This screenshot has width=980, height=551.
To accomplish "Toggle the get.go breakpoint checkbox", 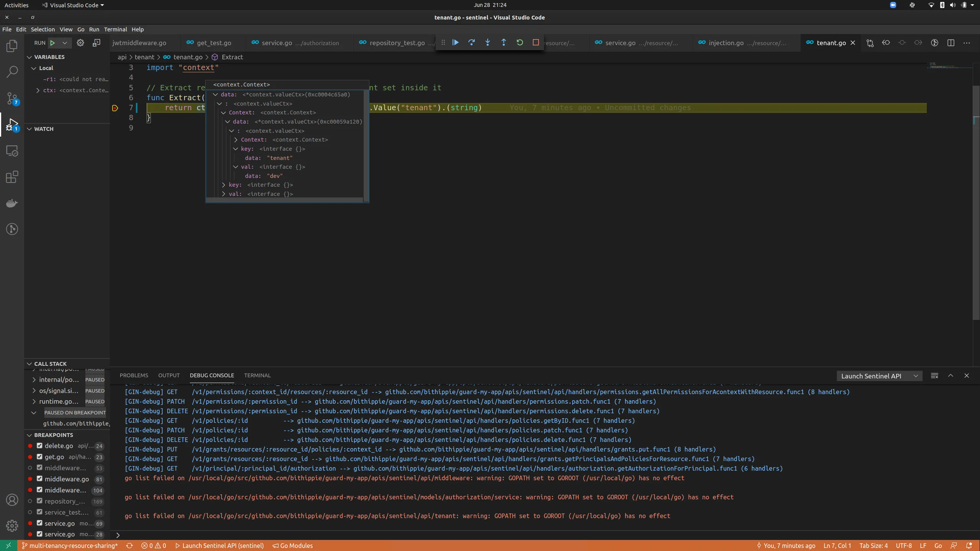I will pyautogui.click(x=39, y=456).
